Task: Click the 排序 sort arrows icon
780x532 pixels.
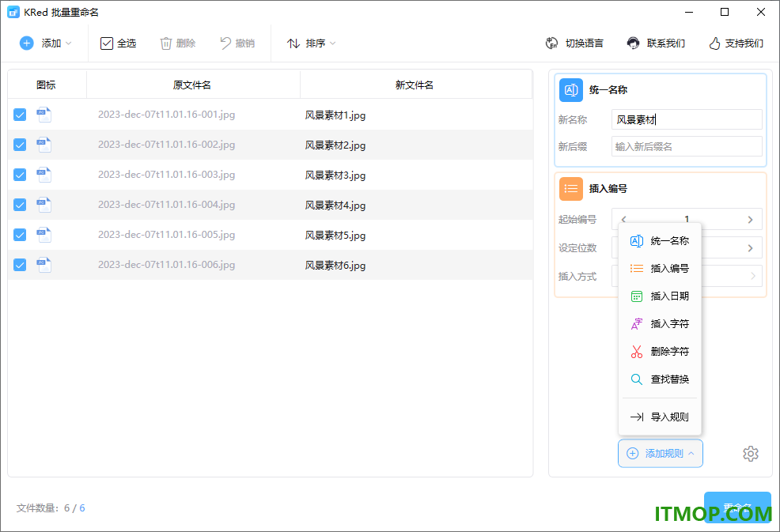Action: [293, 43]
